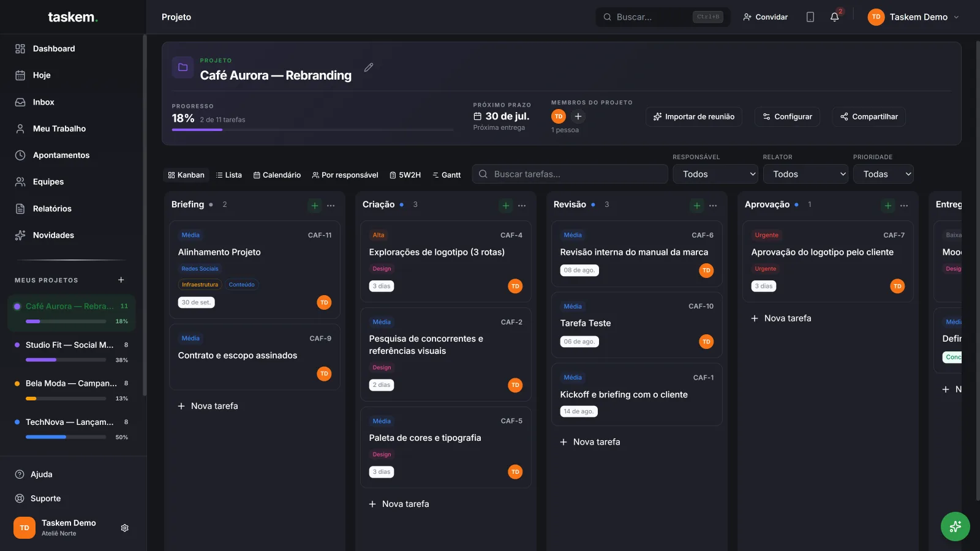Switch to Kanban view
Image resolution: width=980 pixels, height=551 pixels.
coord(186,175)
